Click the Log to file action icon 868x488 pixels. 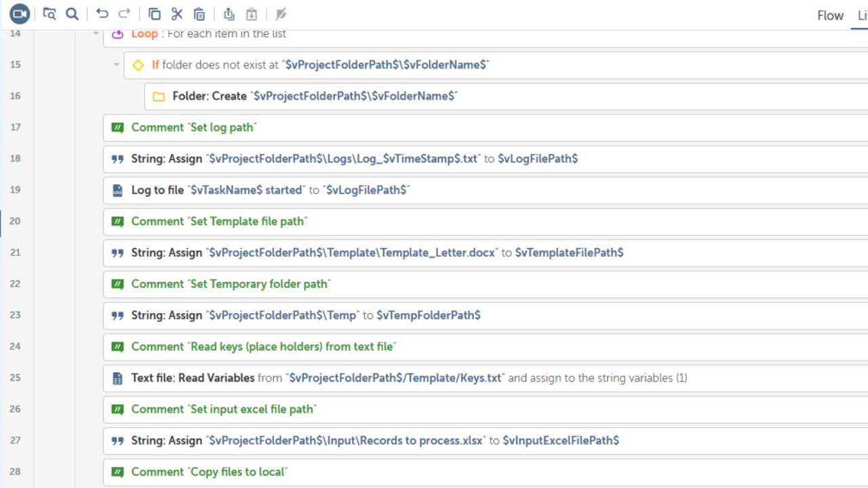(x=117, y=190)
